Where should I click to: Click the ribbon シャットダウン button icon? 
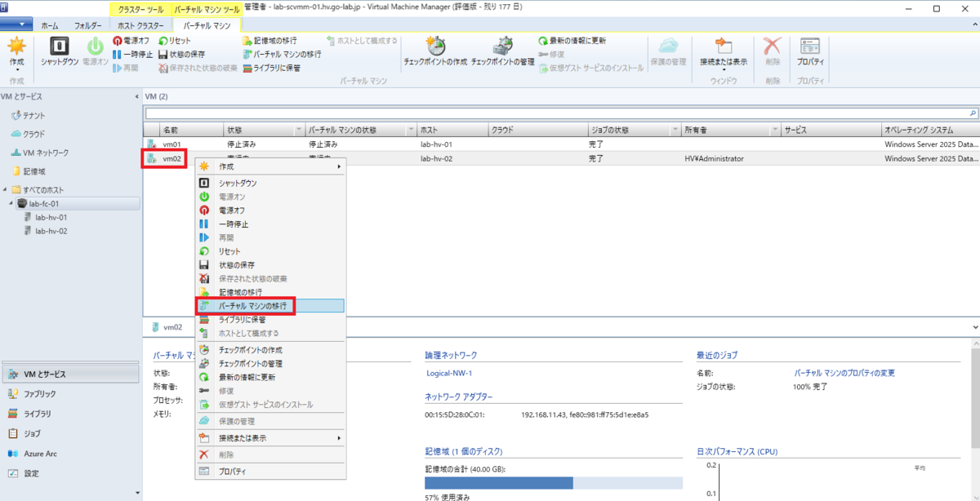(59, 46)
